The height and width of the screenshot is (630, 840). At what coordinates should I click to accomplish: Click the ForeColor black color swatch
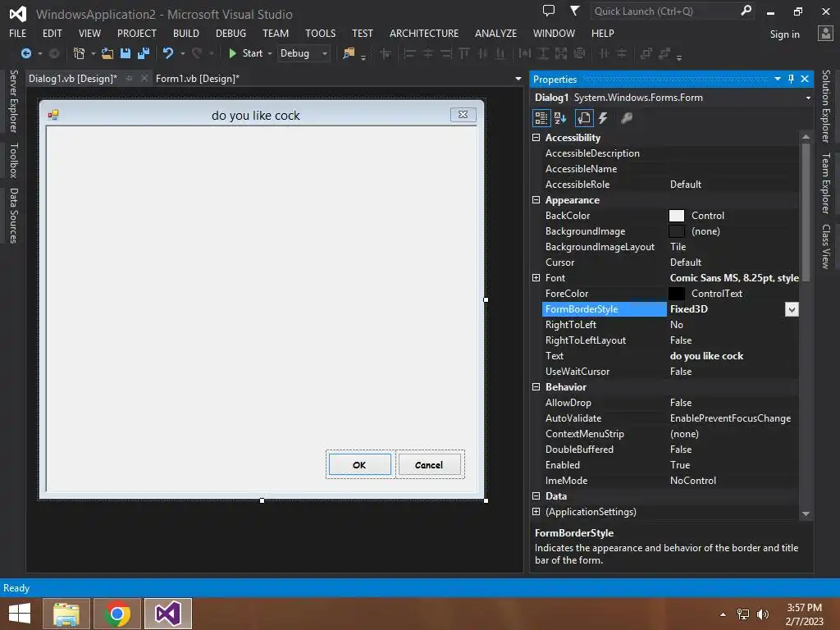click(677, 294)
